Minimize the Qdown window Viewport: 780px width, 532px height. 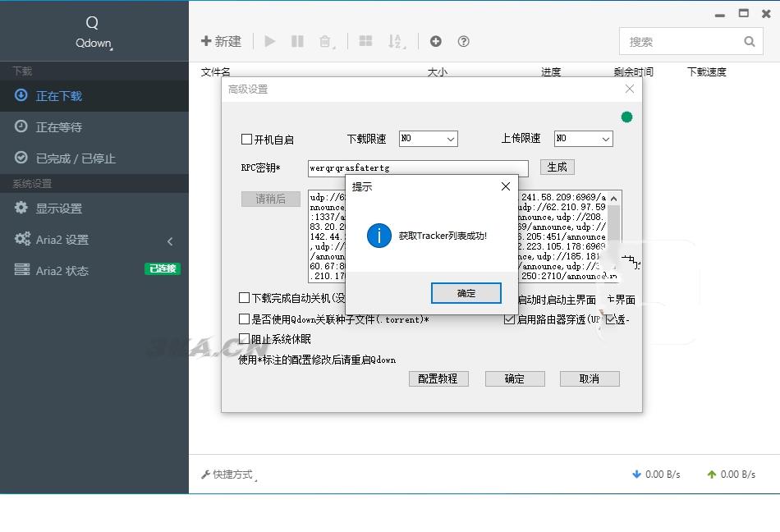pos(720,15)
